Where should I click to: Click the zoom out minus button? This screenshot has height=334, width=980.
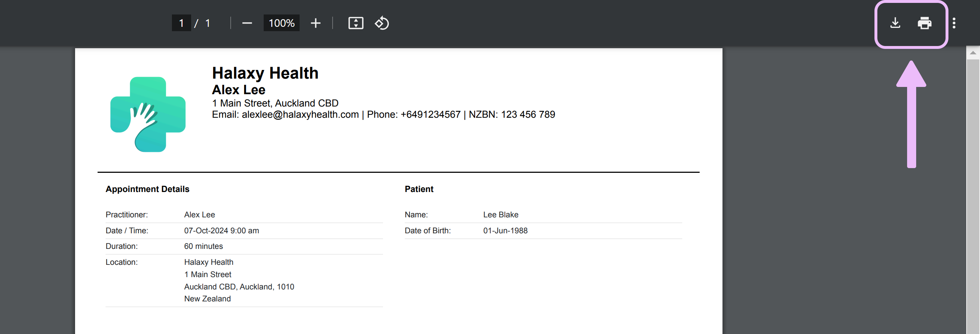click(x=247, y=23)
